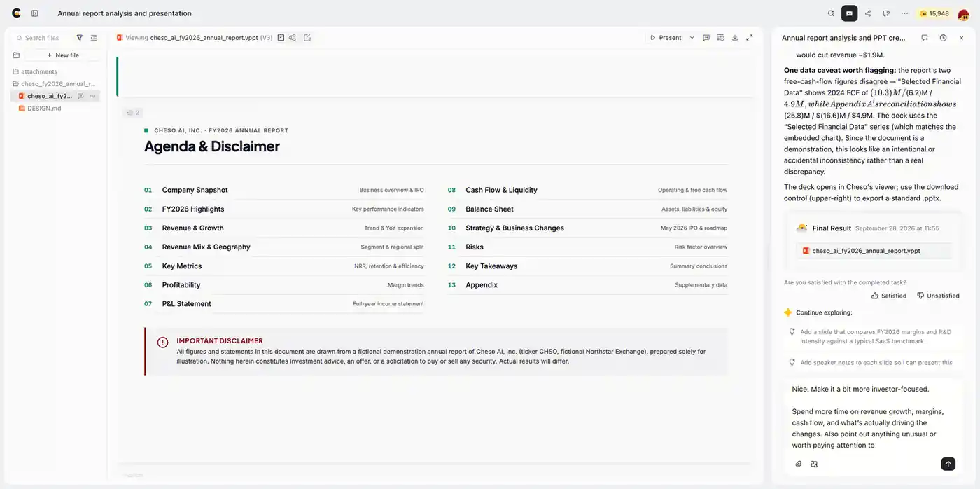Viewport: 980px width, 489px height.
Task: Open the cheso_ai_fy2026_annual_report.vppt result file
Action: [874, 251]
